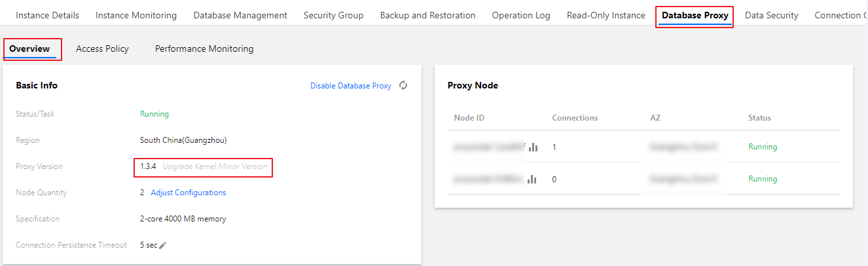Go to Database Management tab
Viewport: 868px width, 266px height.
click(x=240, y=15)
